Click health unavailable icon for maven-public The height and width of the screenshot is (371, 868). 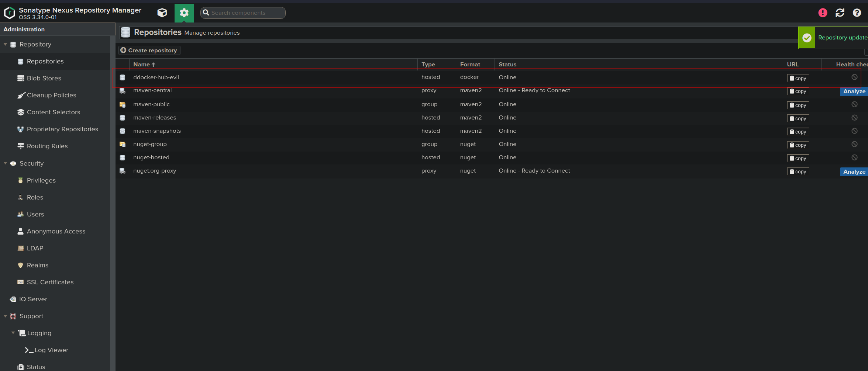[x=854, y=104]
